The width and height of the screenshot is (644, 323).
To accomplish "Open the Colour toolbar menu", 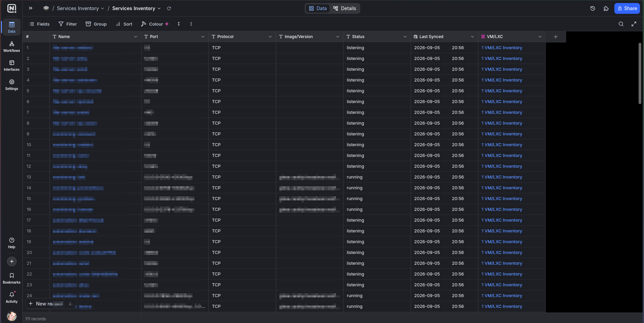I will point(155,24).
